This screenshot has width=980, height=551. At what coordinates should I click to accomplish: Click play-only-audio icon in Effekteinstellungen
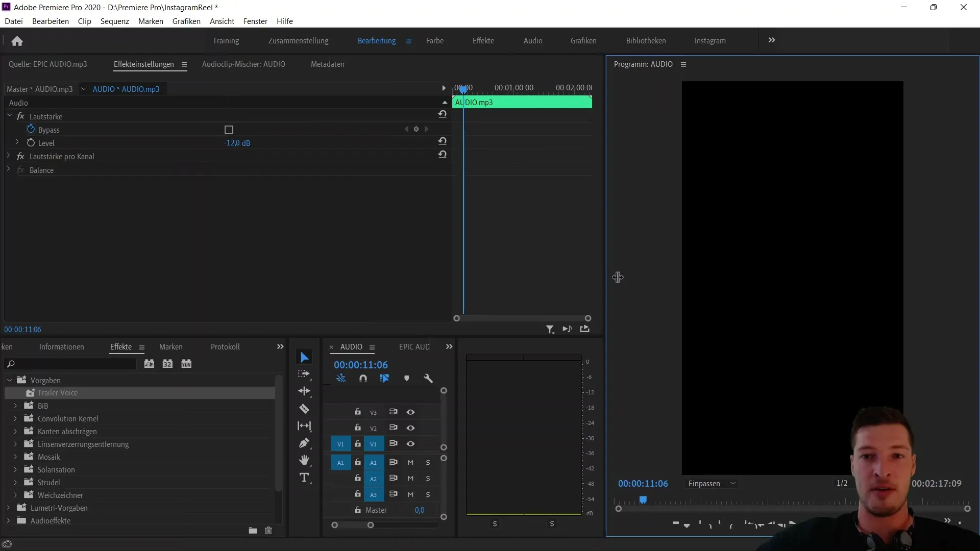click(x=567, y=329)
